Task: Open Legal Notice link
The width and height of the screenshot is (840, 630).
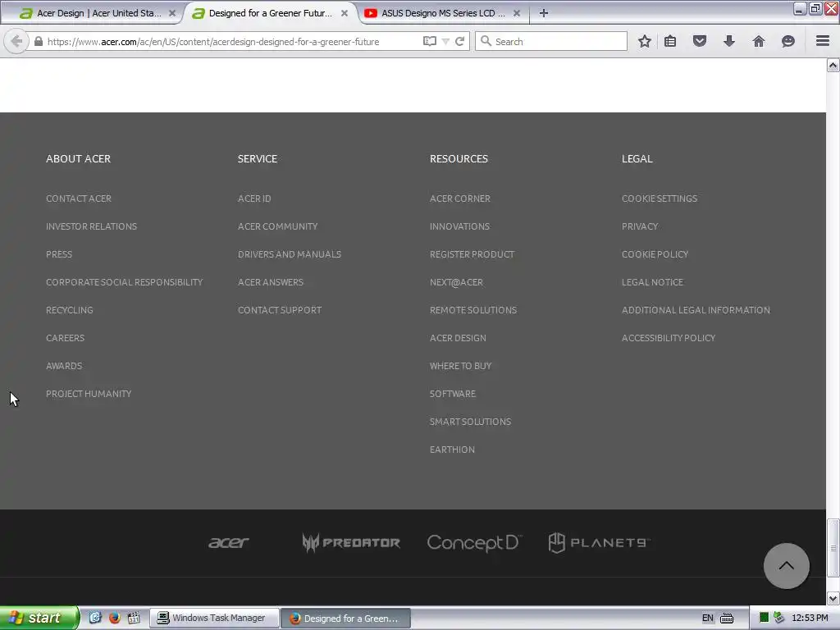Action: pos(652,282)
